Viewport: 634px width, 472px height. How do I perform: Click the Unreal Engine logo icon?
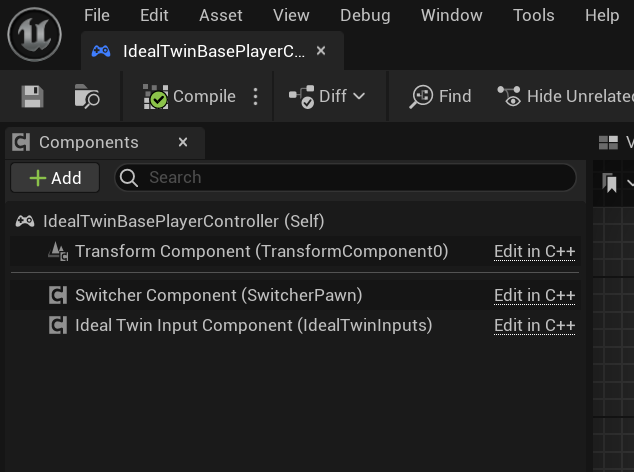click(x=35, y=34)
